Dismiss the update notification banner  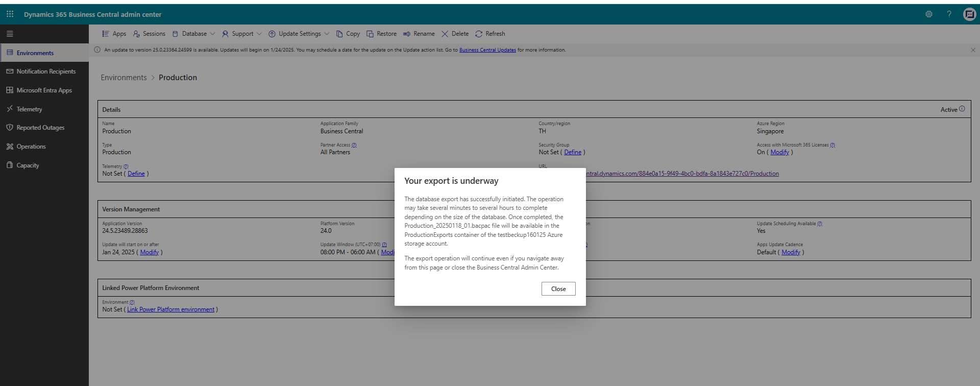(x=973, y=50)
